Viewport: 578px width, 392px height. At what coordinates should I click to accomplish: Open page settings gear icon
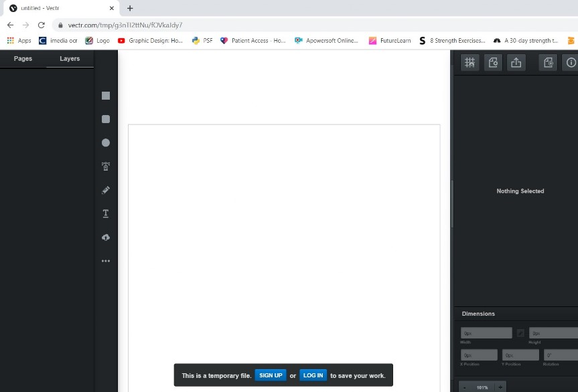click(x=493, y=63)
